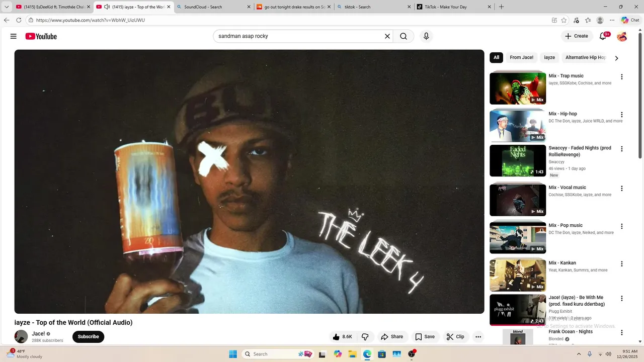This screenshot has height=362, width=644.
Task: Open the Edge split screen apps icon
Action: pyautogui.click(x=554, y=20)
